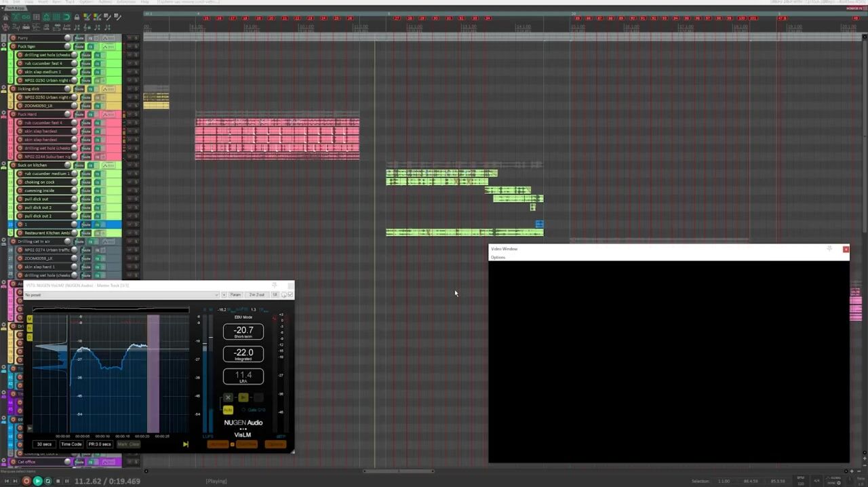The height and width of the screenshot is (487, 868).
Task: Click the skip-to-end arrow in VisLM graph
Action: click(x=186, y=444)
